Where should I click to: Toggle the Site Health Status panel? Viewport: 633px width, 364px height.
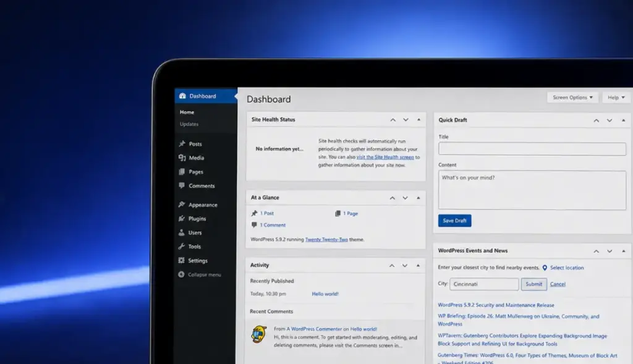pos(418,120)
